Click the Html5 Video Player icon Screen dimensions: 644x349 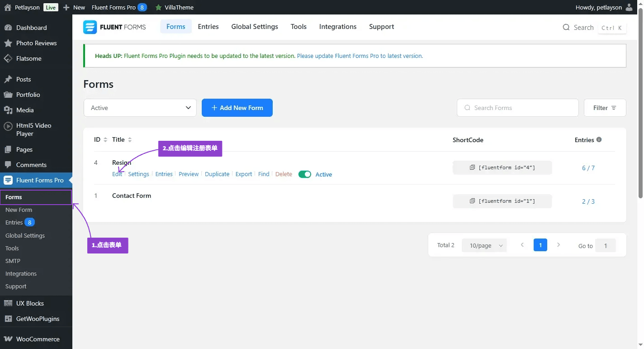pos(8,126)
